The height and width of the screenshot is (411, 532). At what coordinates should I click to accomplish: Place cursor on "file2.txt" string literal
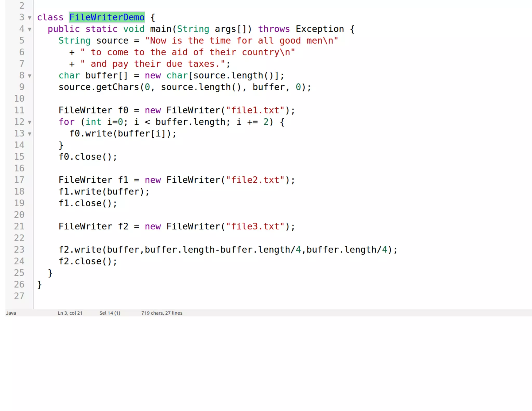tap(255, 180)
